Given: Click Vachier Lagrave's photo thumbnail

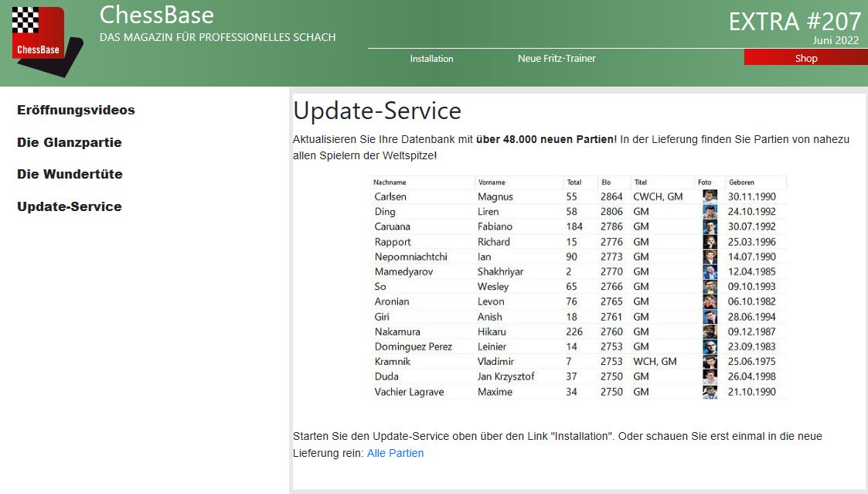Looking at the screenshot, I should [710, 392].
